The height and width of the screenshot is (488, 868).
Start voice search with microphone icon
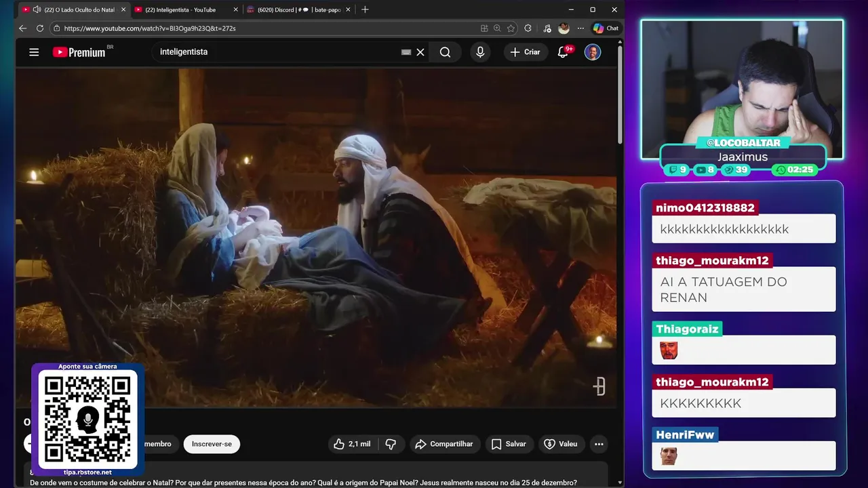[x=480, y=52]
